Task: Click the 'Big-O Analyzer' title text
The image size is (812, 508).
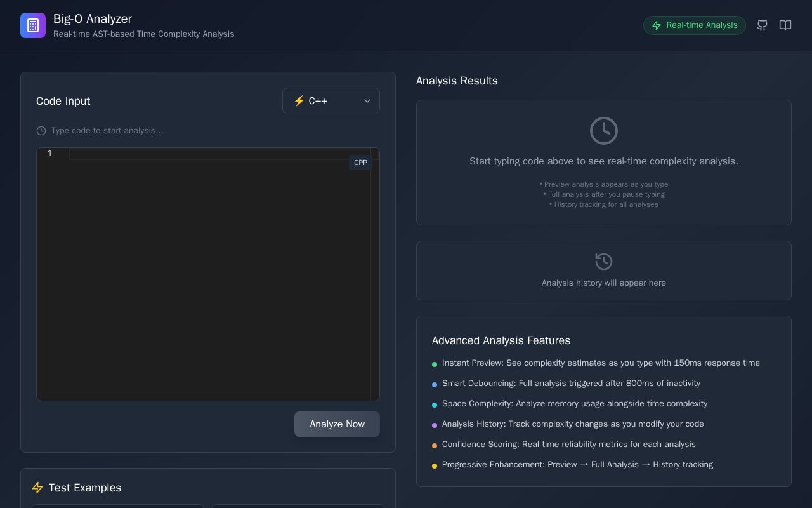Action: click(93, 19)
